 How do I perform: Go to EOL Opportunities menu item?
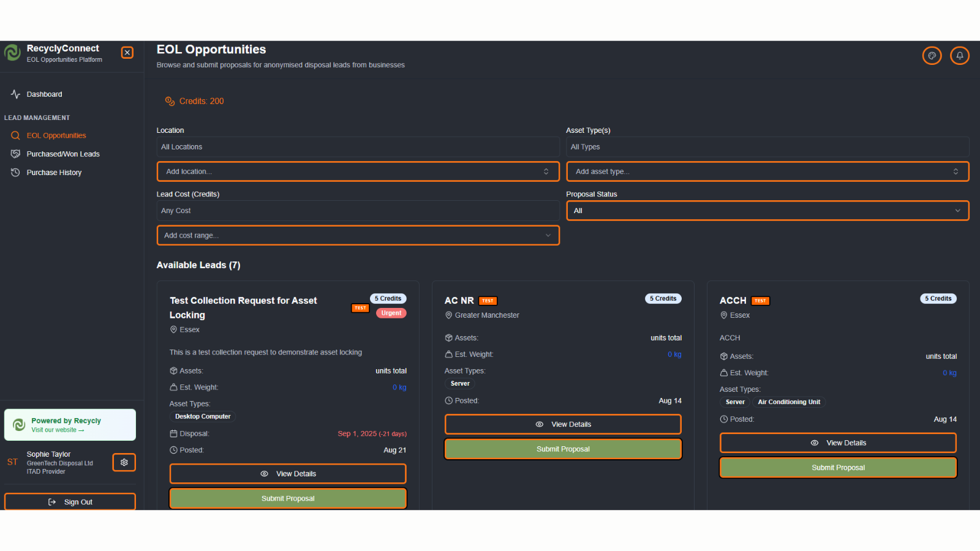pos(56,135)
